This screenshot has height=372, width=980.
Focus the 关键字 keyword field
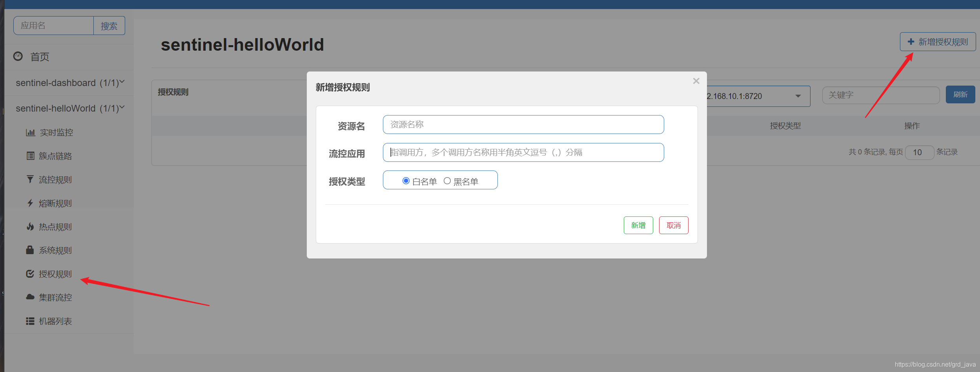tap(881, 95)
